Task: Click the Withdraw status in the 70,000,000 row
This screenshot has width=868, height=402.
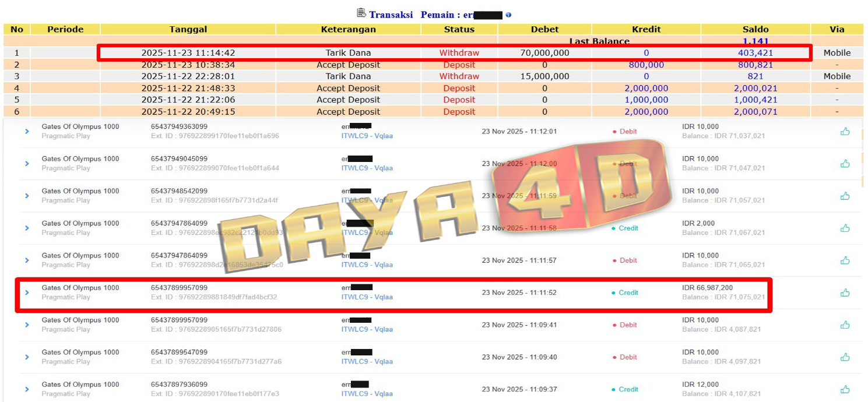Action: [x=459, y=53]
